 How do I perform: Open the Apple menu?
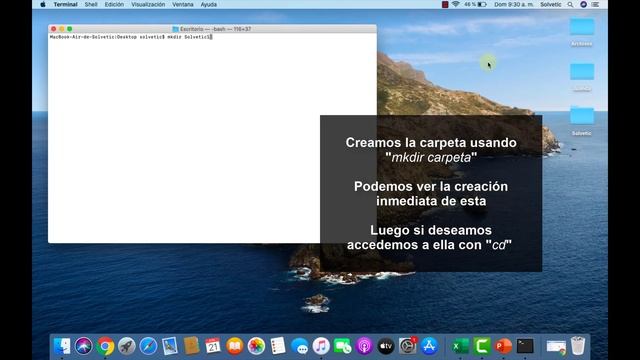coord(43,4)
